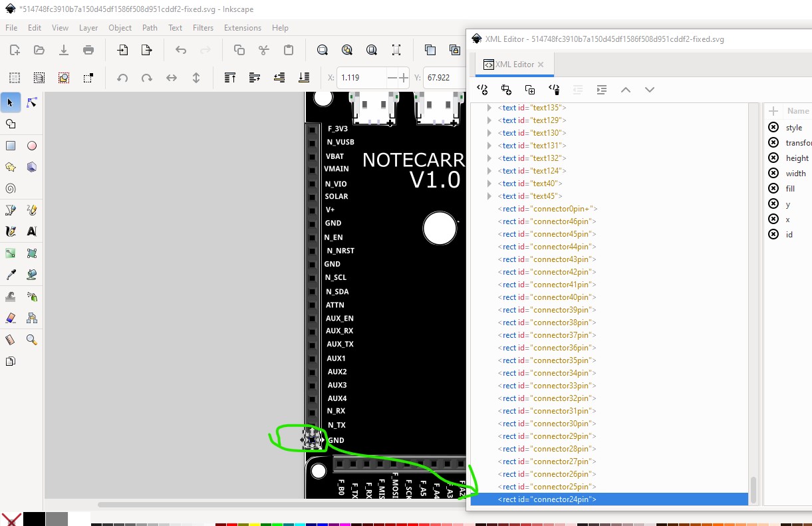Click the new text node icon in the XML Editor
Screen dimensions: 812x526
(506, 90)
